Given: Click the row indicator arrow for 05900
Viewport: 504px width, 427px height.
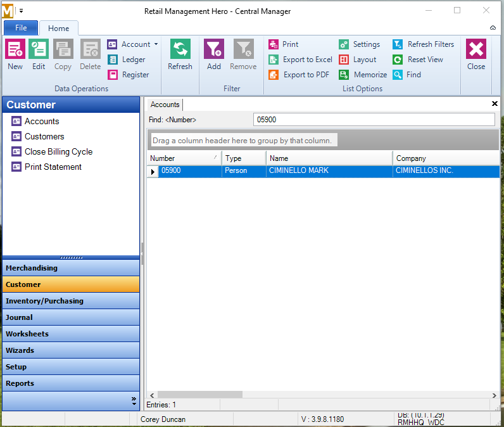Looking at the screenshot, I should point(153,172).
